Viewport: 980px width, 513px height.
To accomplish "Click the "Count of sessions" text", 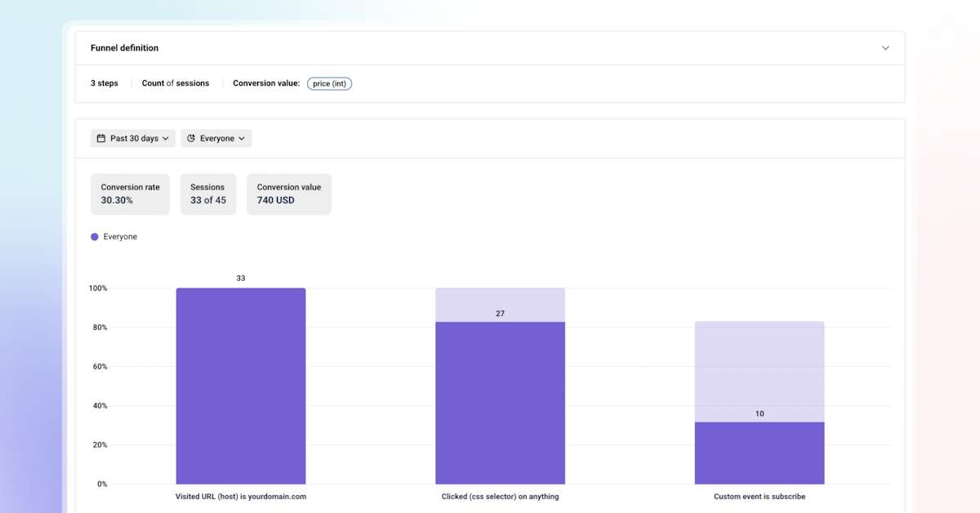I will (176, 83).
